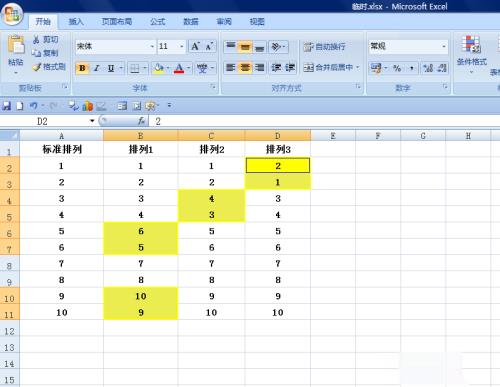Customize Quick Access Toolbar dropdown

[169, 106]
